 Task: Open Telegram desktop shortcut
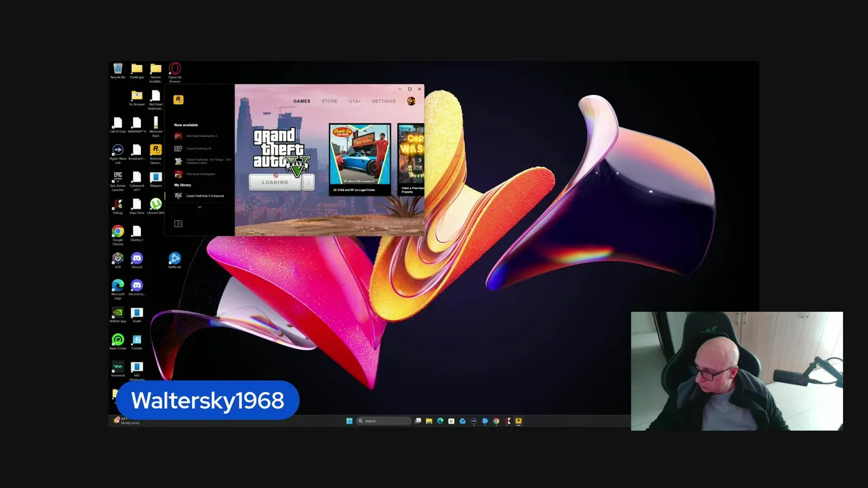click(x=156, y=180)
